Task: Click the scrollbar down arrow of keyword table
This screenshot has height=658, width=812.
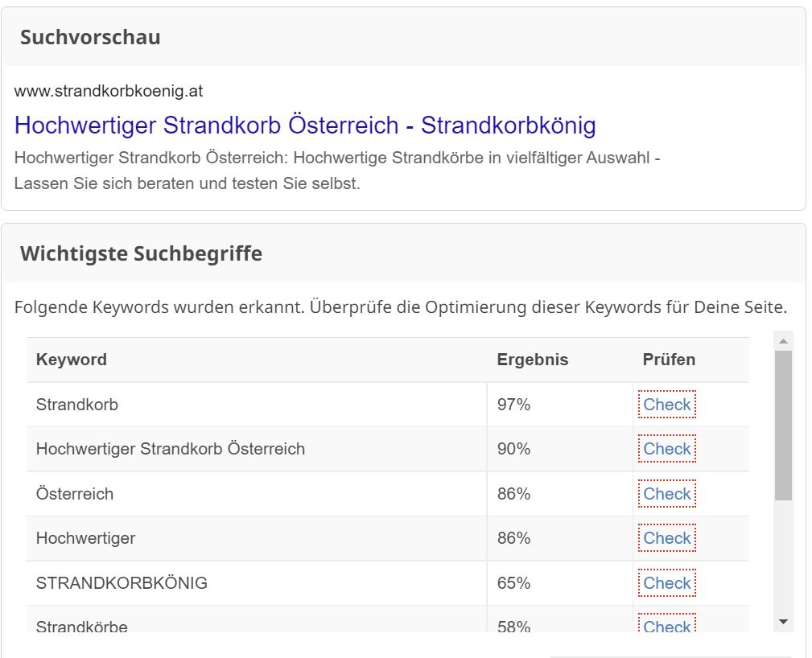Action: point(783,622)
